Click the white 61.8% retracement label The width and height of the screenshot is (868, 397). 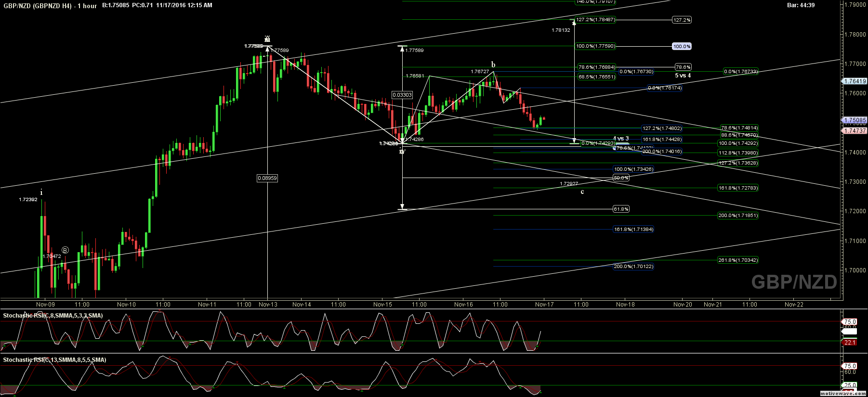click(621, 209)
